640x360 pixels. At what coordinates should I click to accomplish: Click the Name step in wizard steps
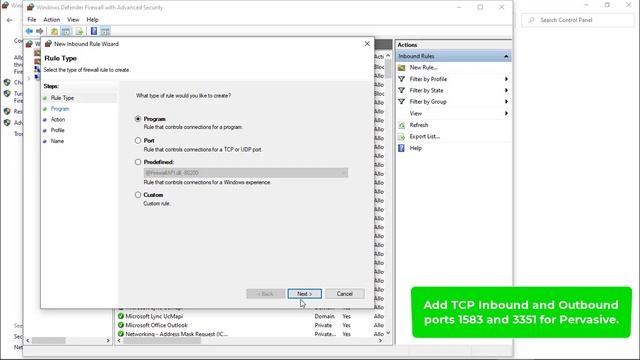[57, 141]
